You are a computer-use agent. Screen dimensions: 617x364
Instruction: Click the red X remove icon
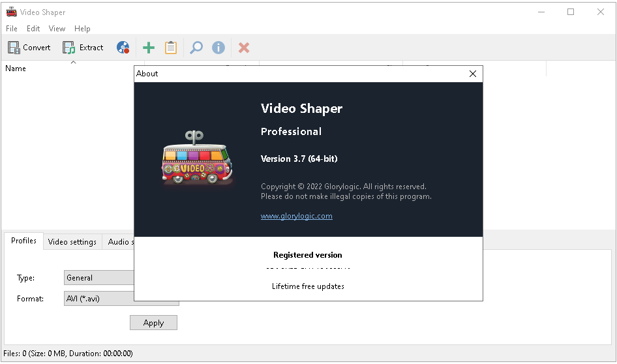(244, 48)
